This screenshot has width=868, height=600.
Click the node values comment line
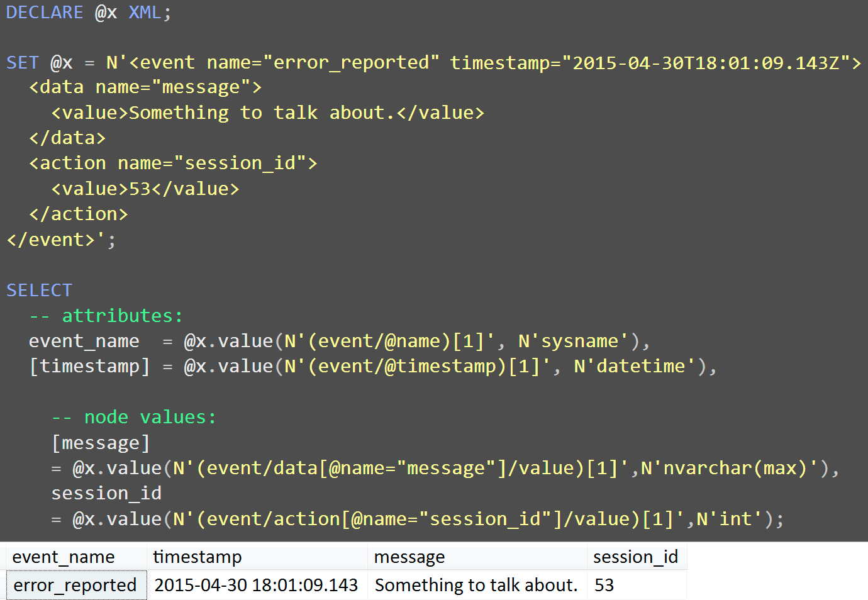(x=135, y=416)
